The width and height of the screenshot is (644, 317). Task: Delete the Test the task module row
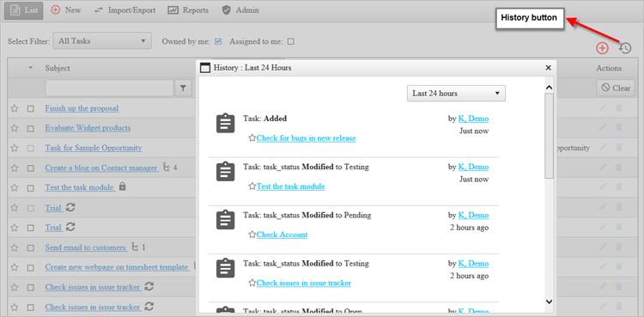(619, 187)
